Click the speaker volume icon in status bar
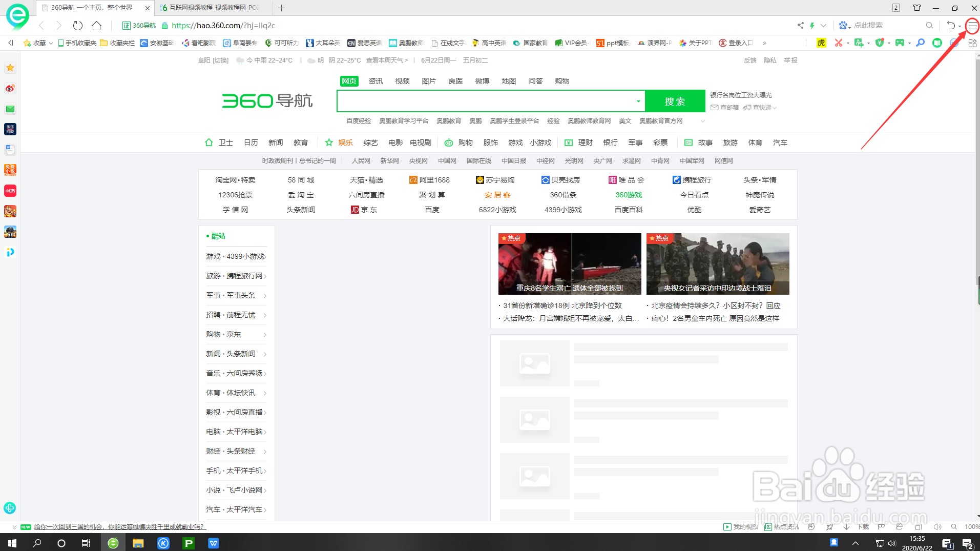The height and width of the screenshot is (551, 980). pos(937,526)
